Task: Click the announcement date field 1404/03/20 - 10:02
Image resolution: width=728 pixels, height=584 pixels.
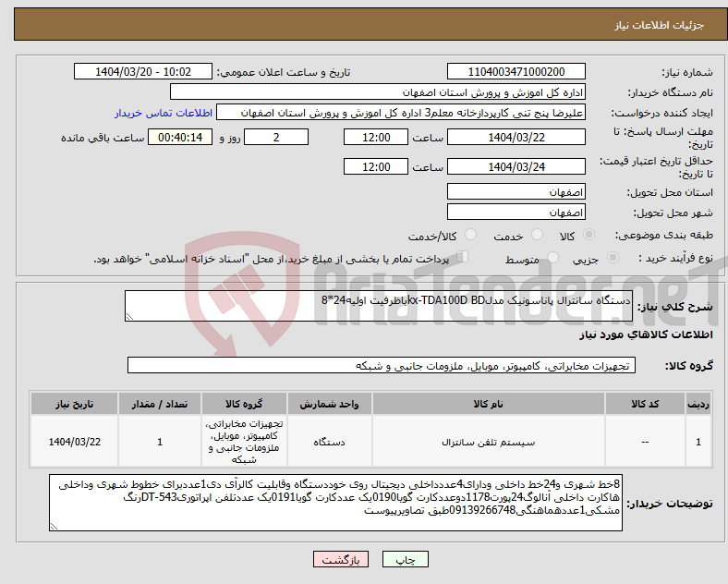Action: point(143,71)
